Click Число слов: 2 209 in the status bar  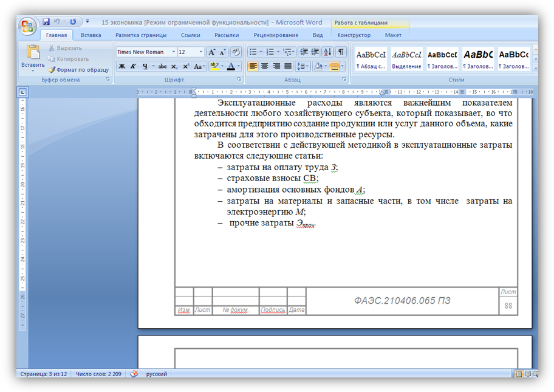pos(98,374)
